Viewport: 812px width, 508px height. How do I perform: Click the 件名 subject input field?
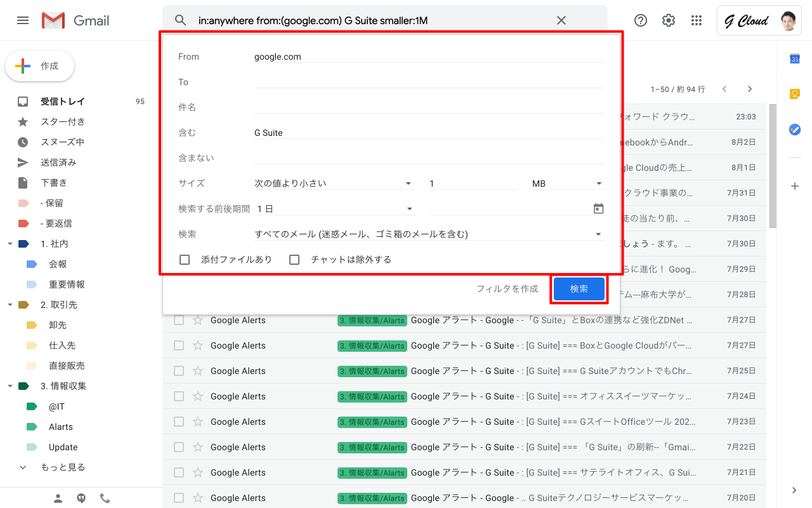pyautogui.click(x=429, y=107)
